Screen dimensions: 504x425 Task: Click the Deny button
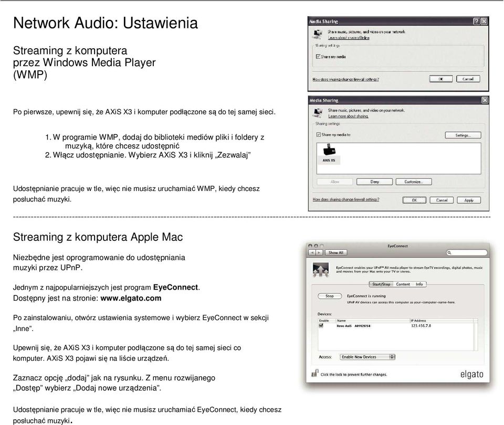[374, 182]
